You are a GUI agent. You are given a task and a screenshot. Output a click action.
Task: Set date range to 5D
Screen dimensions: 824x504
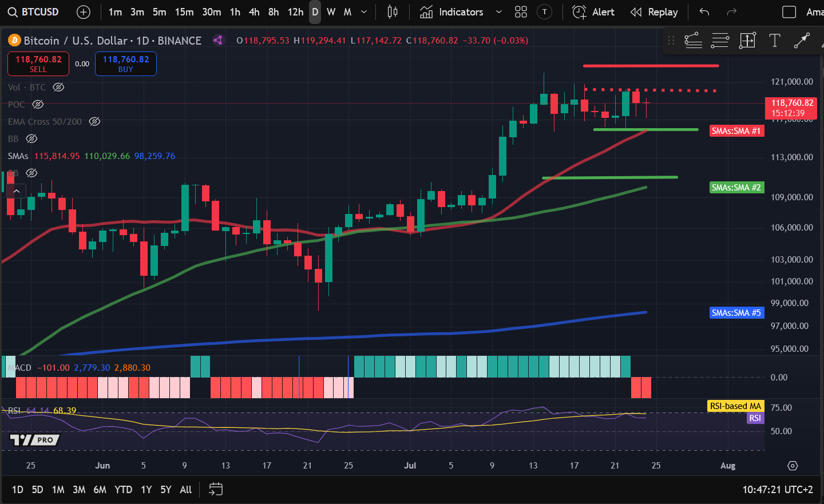[37, 490]
